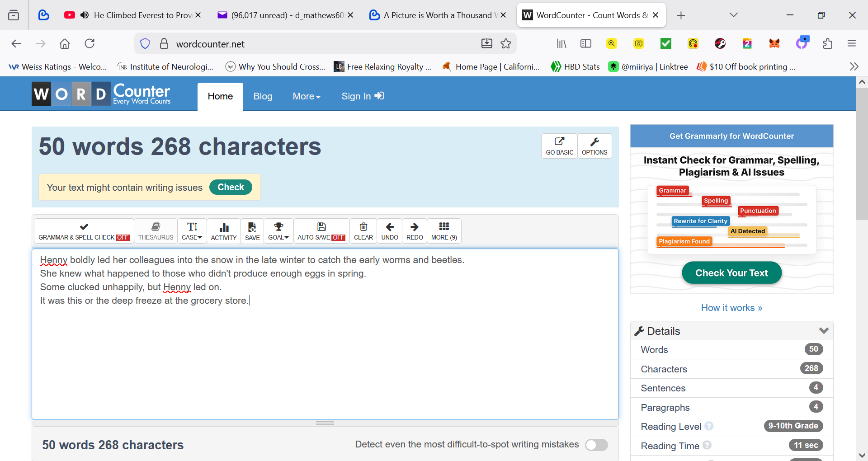
Task: Open the Firefox View tabs button
Action: click(x=14, y=15)
